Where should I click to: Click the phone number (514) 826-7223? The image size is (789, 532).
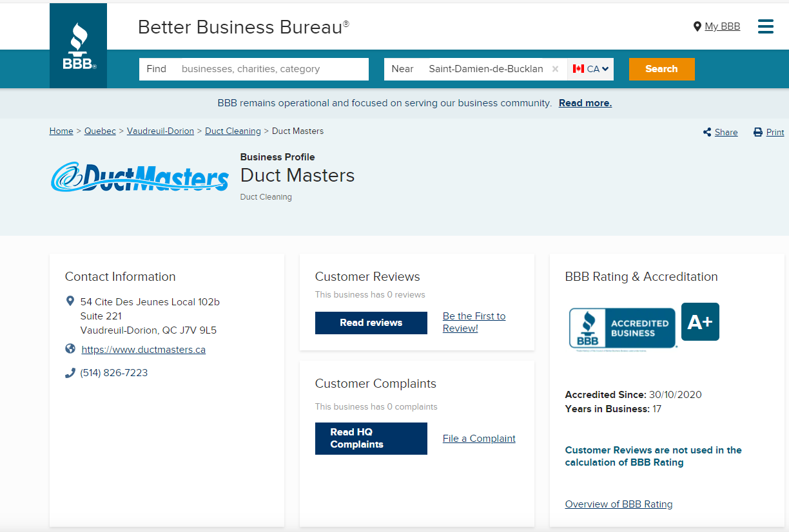[x=114, y=373]
